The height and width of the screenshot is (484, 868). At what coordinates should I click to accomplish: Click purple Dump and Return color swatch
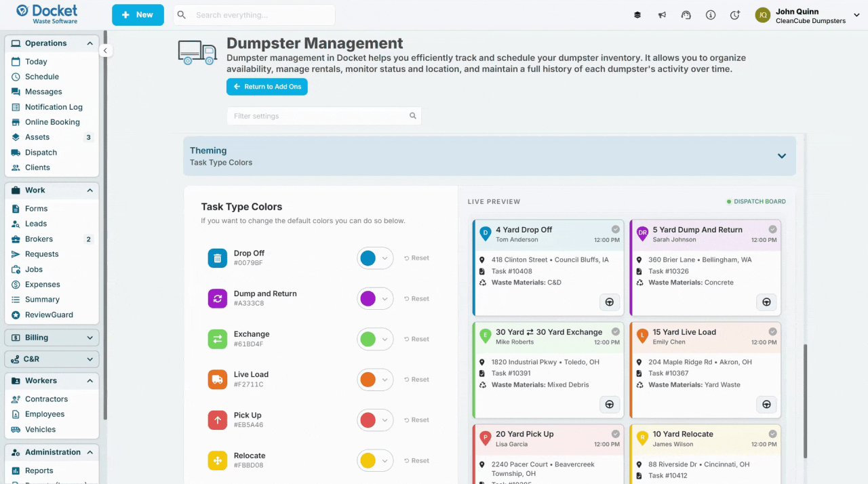(x=368, y=298)
